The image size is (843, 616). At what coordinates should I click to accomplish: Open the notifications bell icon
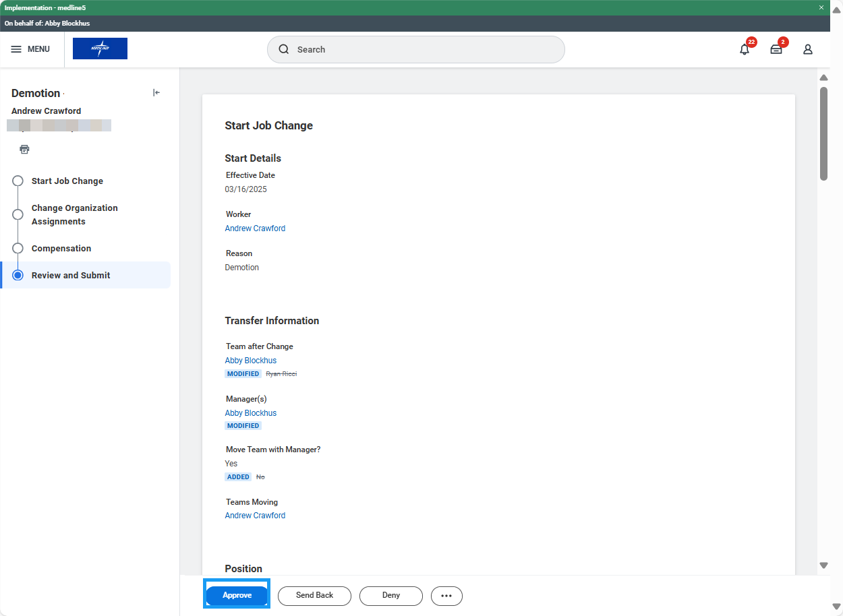745,49
